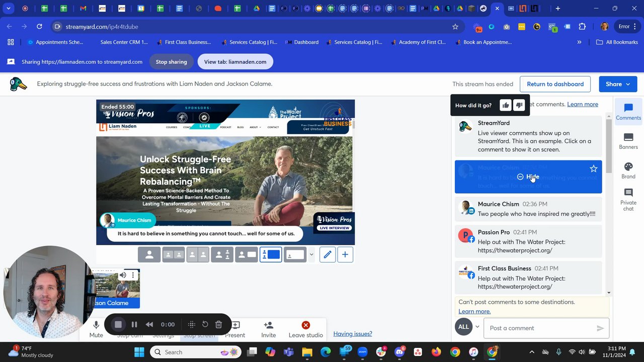Open the Having issues? link
644x362 pixels.
click(353, 333)
